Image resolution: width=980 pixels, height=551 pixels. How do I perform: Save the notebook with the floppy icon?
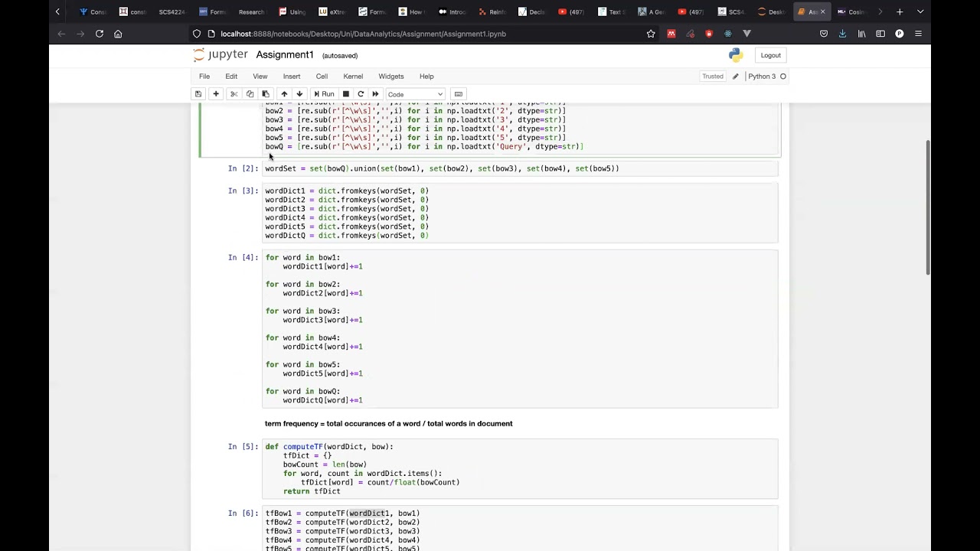pyautogui.click(x=198, y=94)
